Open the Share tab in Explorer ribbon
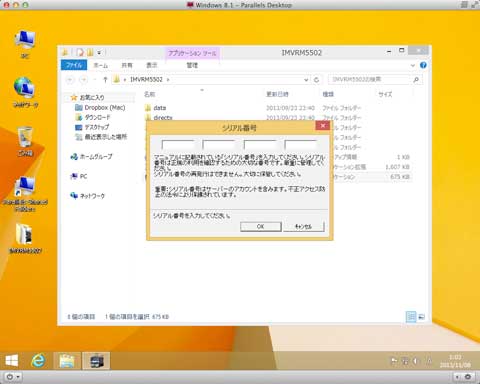480x384 pixels. point(127,65)
